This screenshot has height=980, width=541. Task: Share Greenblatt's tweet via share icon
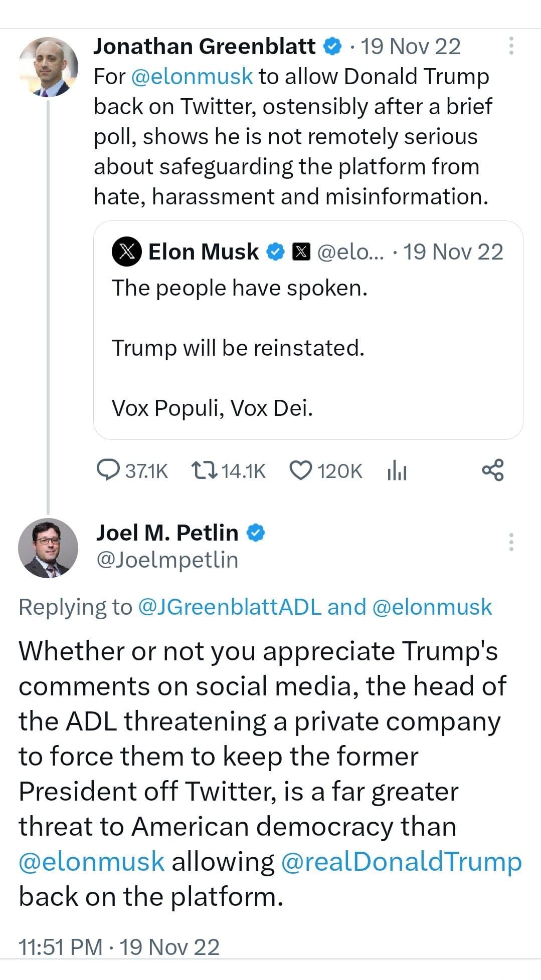(492, 470)
